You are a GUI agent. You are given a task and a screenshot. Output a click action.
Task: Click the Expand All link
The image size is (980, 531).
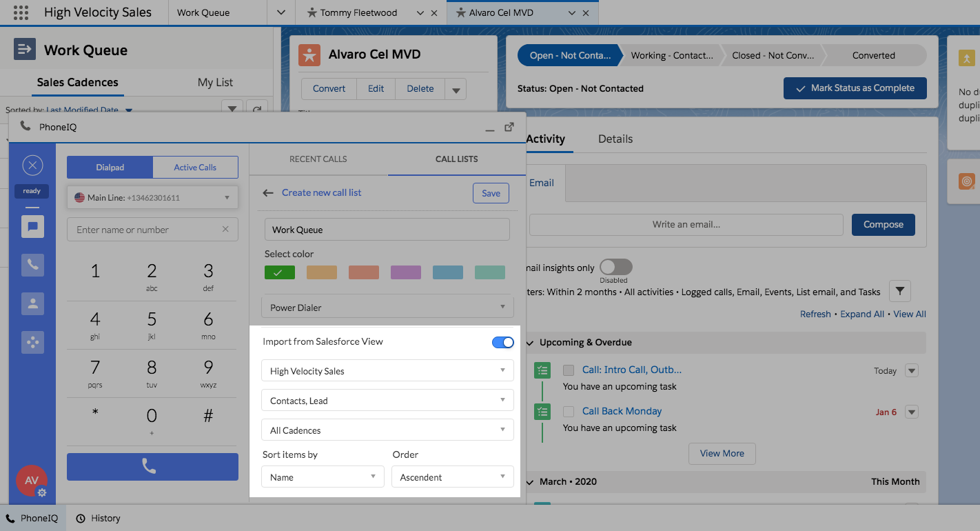point(862,314)
